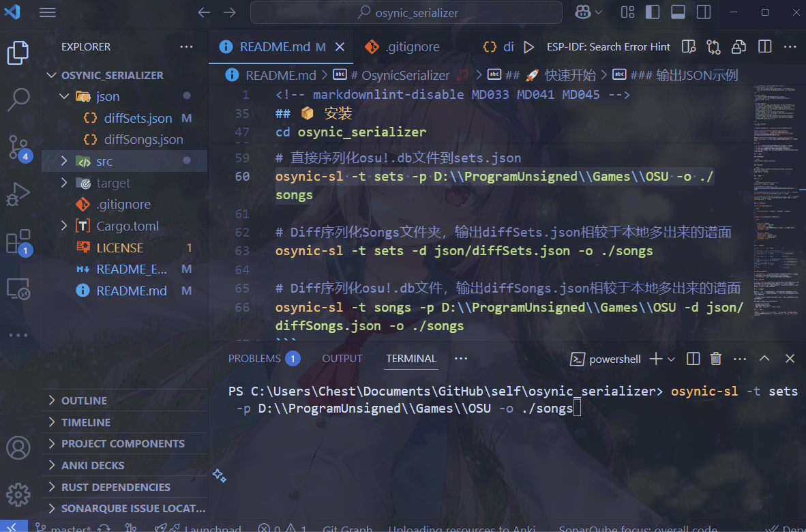Screen dimensions: 806x532
Task: Open the Run and Debug view
Action: (x=18, y=194)
